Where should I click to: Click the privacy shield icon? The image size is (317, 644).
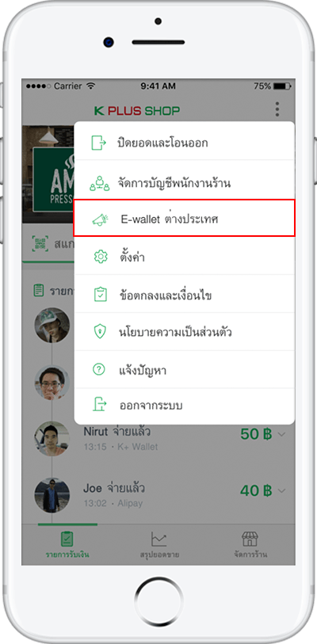click(100, 332)
